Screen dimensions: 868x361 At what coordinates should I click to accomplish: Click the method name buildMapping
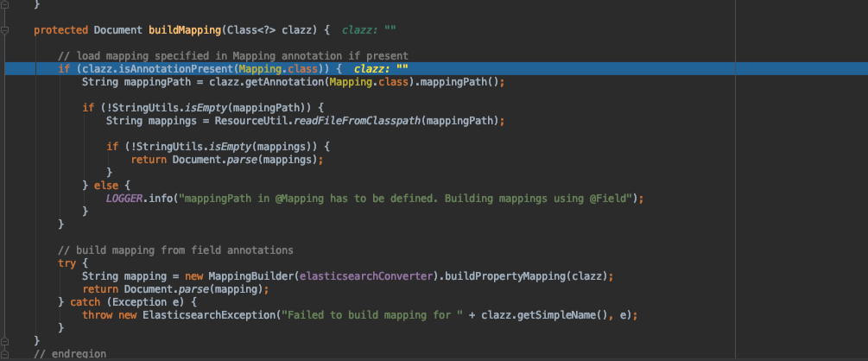184,30
